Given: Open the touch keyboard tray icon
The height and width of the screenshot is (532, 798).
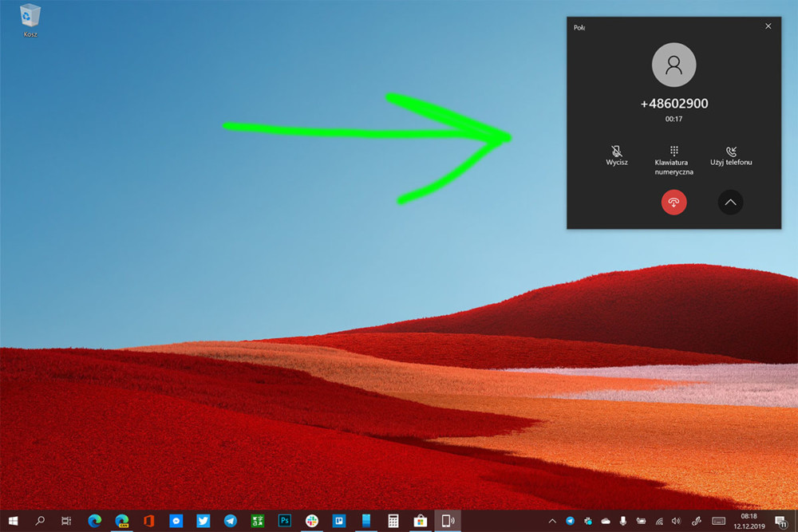Looking at the screenshot, I should pos(719,521).
